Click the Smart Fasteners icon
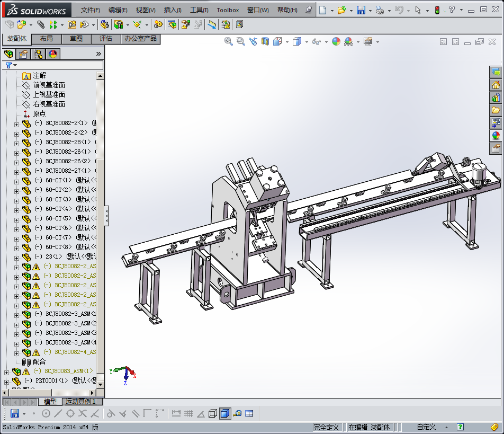Viewport: 504px width, 434px height. 72,24
